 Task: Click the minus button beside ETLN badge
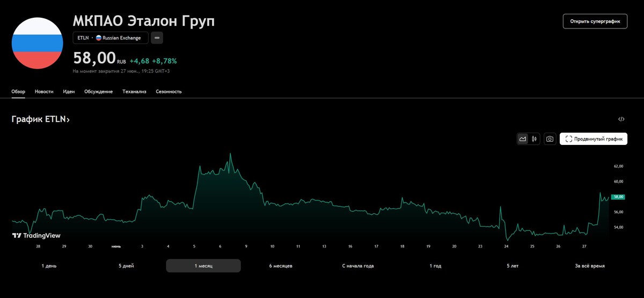click(157, 38)
